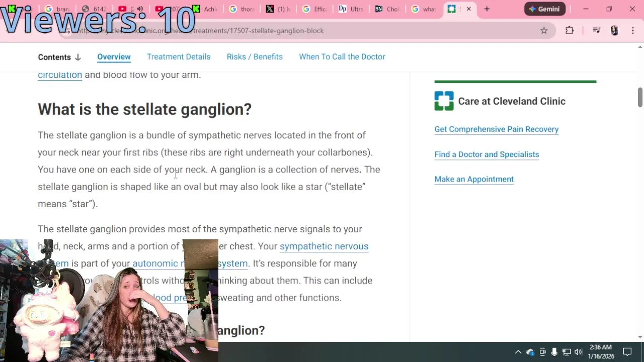Open the 'autonomic nervous system' link

[190, 263]
